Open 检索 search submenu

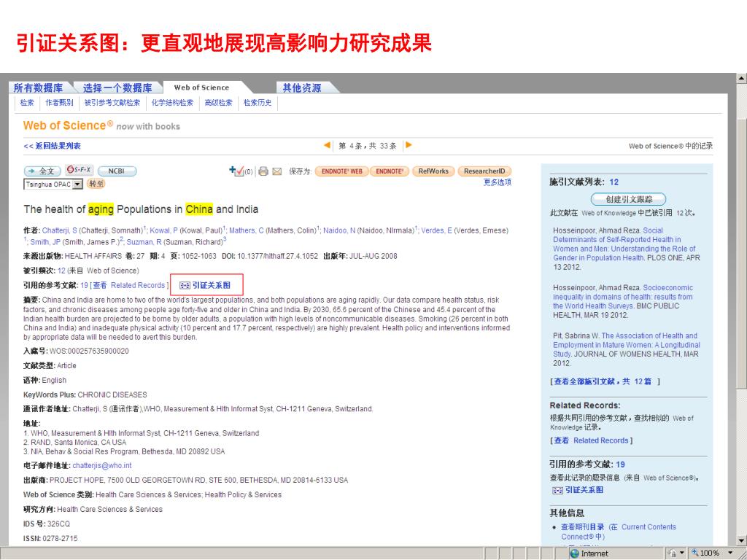[27, 102]
